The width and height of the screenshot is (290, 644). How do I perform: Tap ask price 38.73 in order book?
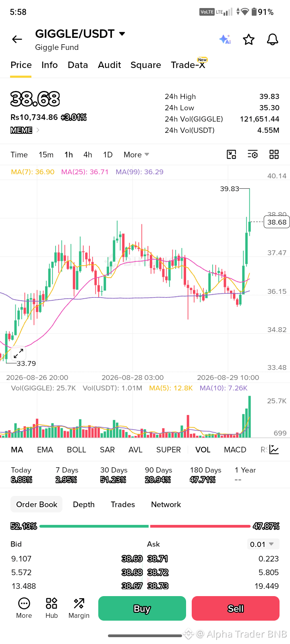158,586
